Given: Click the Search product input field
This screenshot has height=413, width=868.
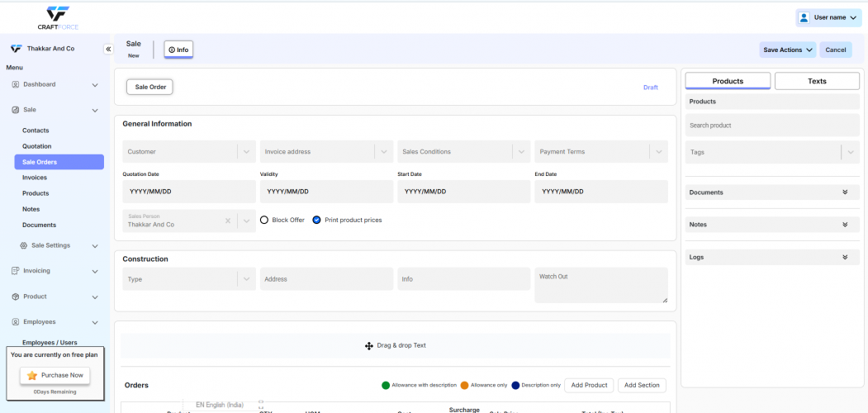Looking at the screenshot, I should [x=772, y=126].
